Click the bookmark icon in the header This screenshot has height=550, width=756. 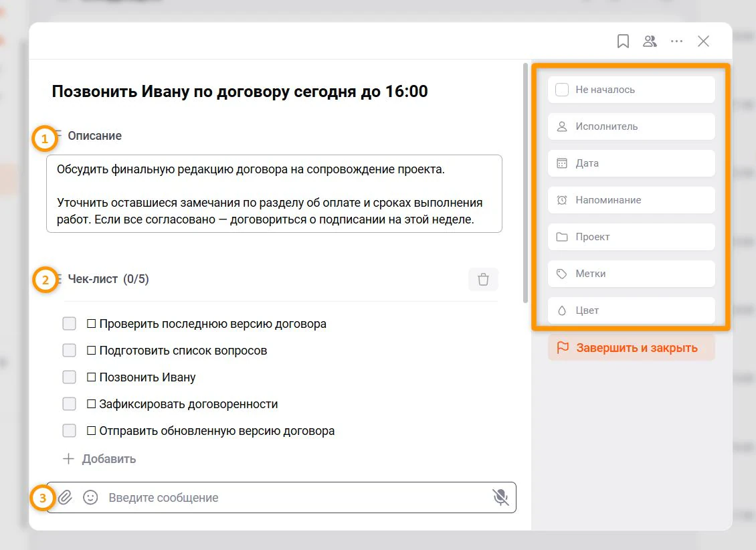623,41
